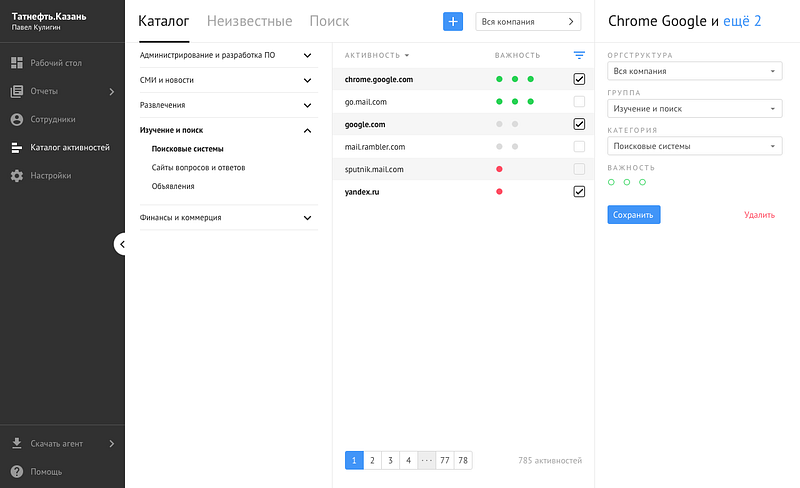Select Сайты вопросов и ответов category
800x488 pixels.
198,167
